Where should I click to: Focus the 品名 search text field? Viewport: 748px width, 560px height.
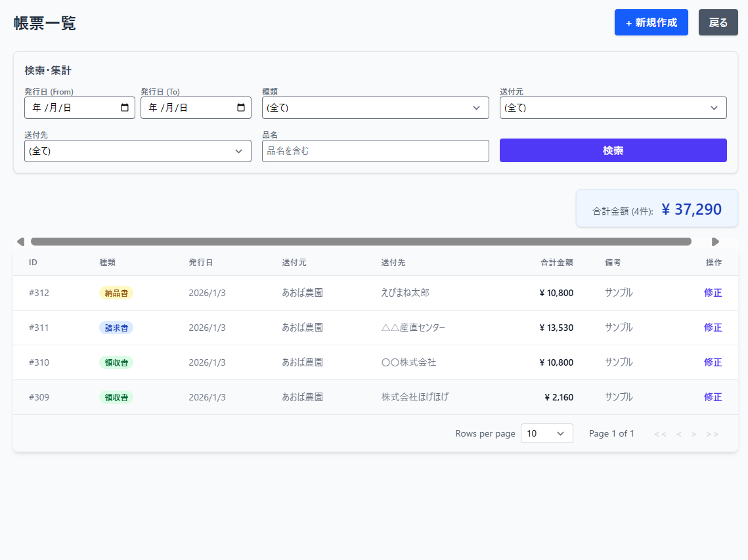[x=375, y=151]
